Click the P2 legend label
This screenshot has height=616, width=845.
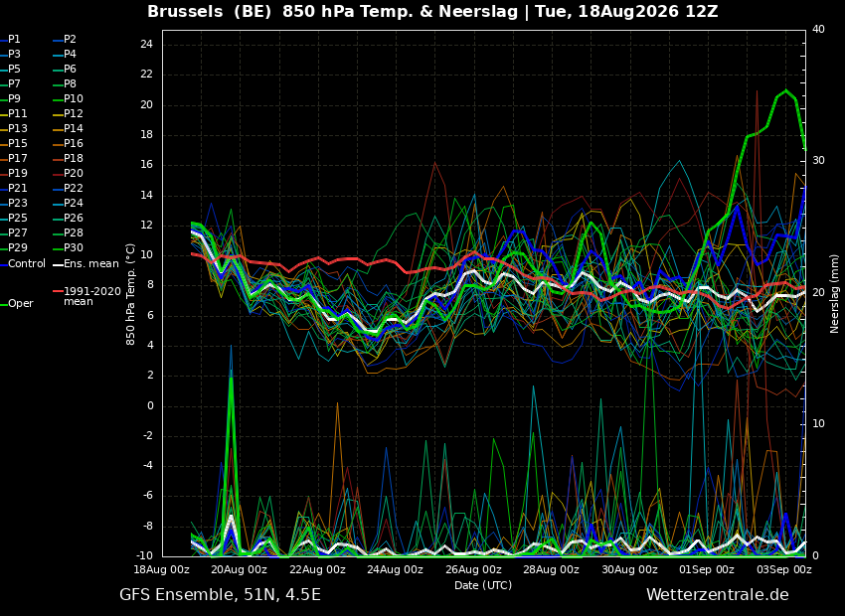(70, 40)
